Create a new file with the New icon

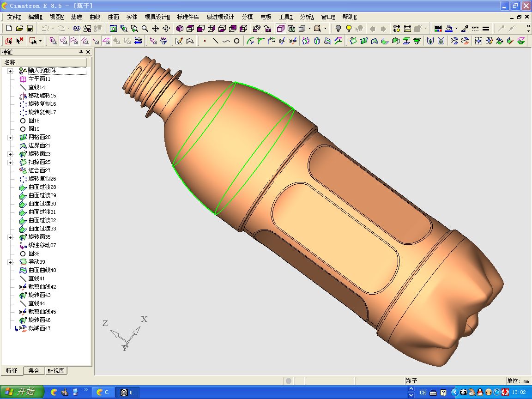pyautogui.click(x=9, y=29)
